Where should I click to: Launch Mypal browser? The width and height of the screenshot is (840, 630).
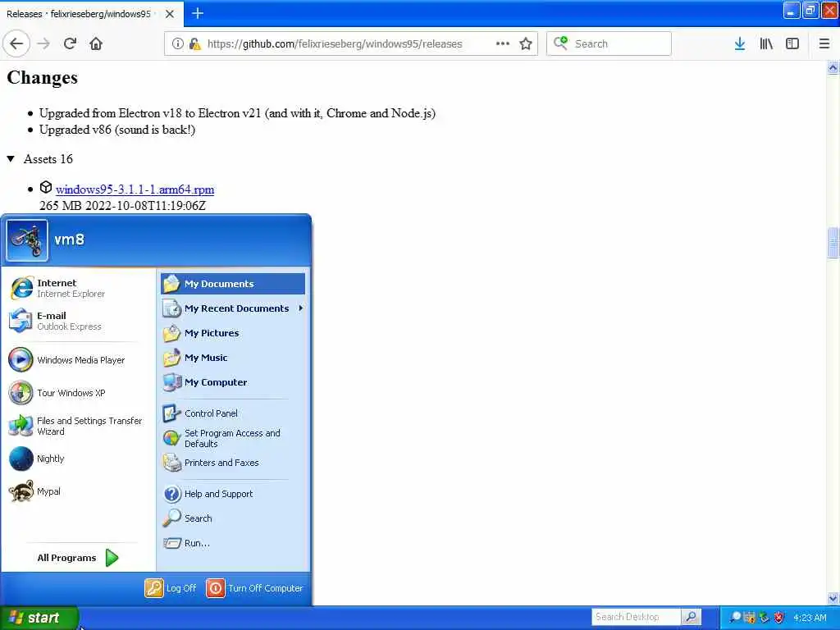click(x=78, y=491)
